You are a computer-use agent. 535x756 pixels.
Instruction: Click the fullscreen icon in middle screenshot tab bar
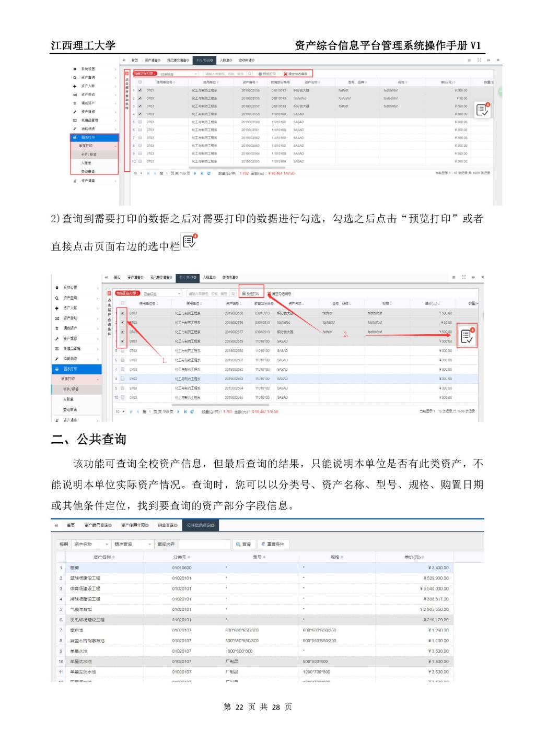click(464, 277)
